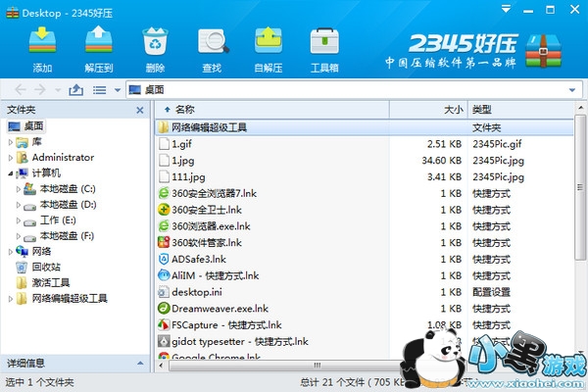588x392 pixels.
Task: Select 激活工具 folder in the tree
Action: pos(43,283)
